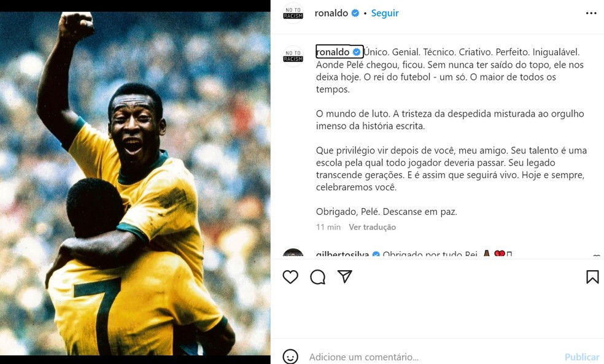Open the emoji picker smiley icon
Screen dimensions: 604x364
[290, 356]
